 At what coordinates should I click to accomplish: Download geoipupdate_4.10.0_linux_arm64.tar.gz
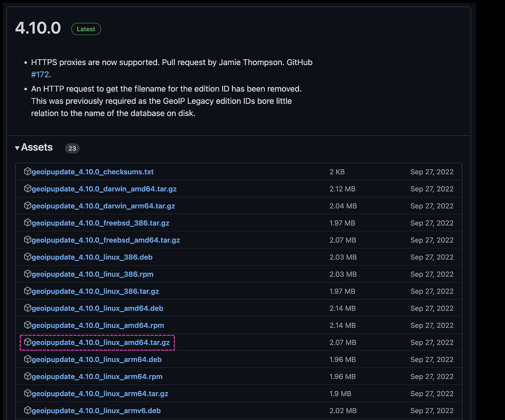[100, 394]
